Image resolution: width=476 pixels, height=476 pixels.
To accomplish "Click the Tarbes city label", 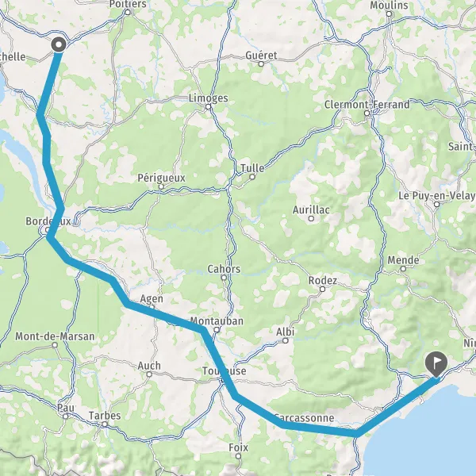I will [x=105, y=416].
